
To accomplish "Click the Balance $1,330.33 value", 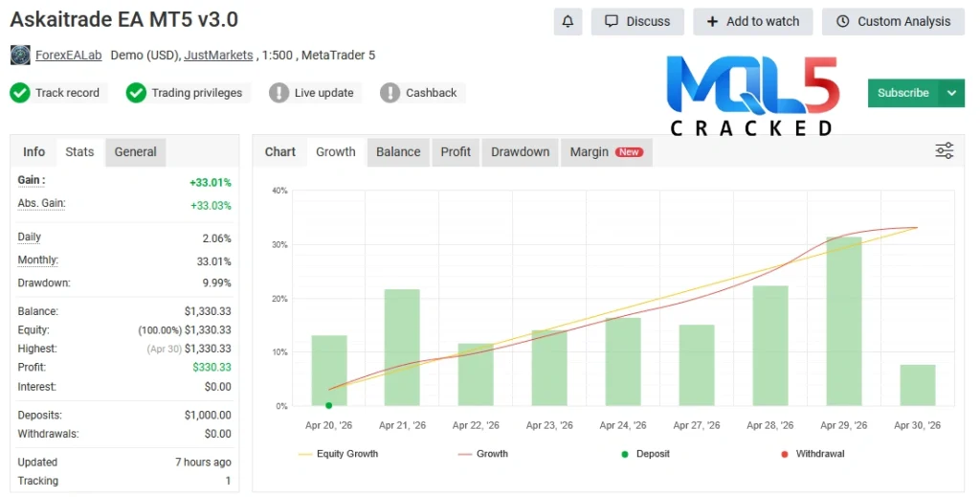I will pyautogui.click(x=208, y=311).
